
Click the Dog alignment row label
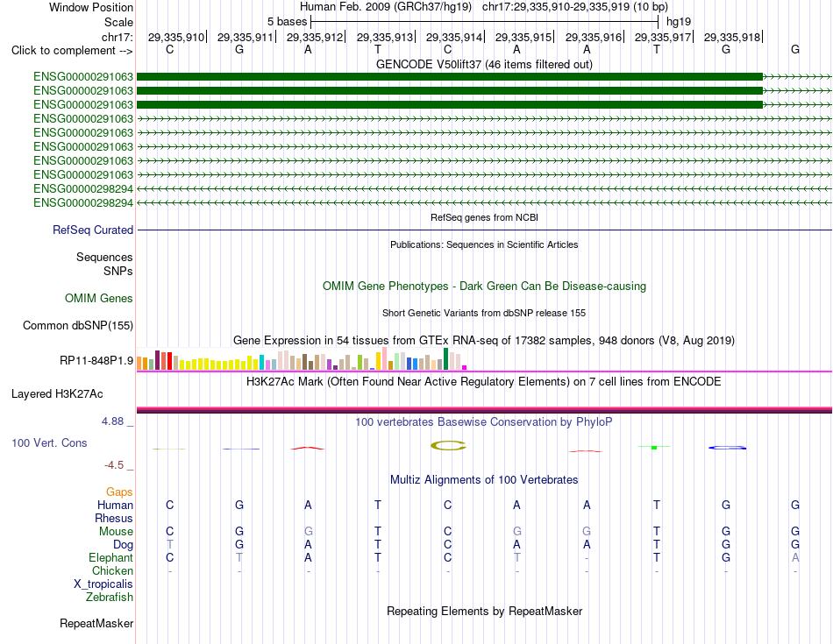point(123,545)
